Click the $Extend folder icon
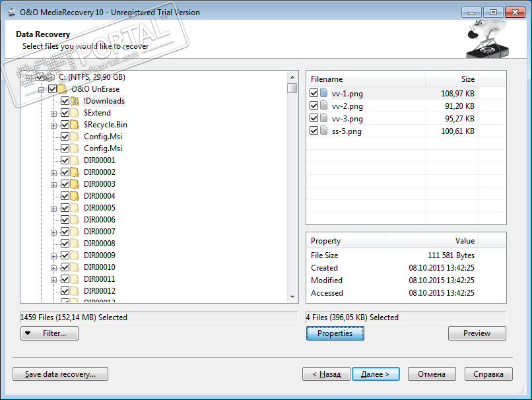This screenshot has width=532, height=400. 75,113
